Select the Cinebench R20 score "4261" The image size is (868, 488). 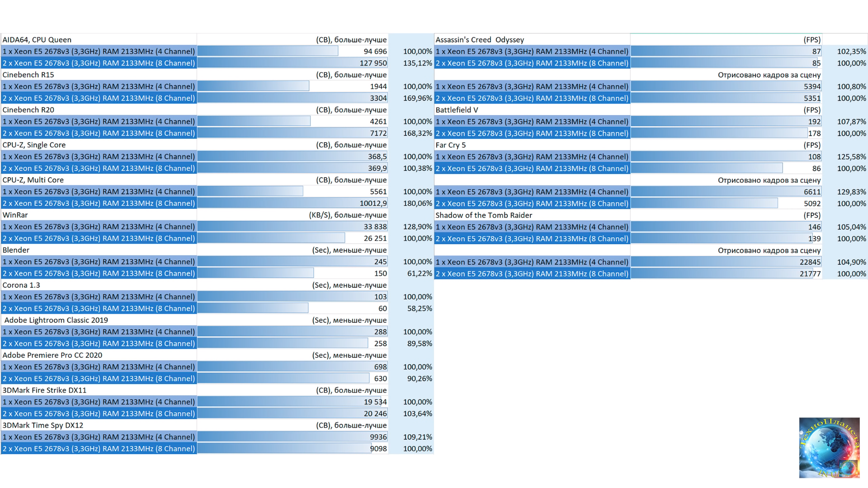[x=378, y=122]
